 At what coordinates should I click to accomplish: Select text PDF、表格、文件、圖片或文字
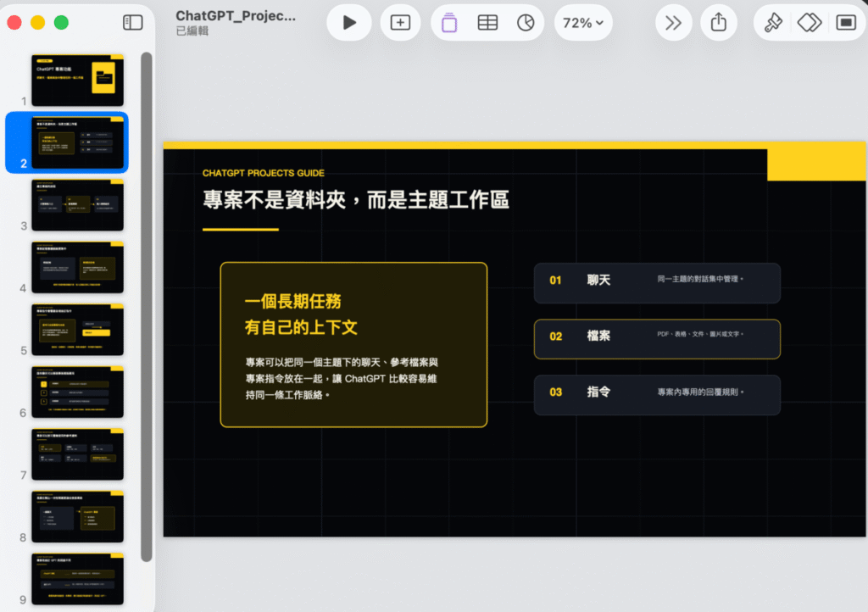coord(700,334)
